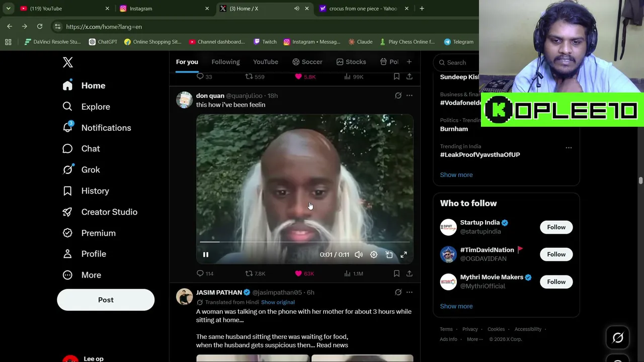Open Home in the X sidebar
Image resolution: width=644 pixels, height=362 pixels.
(x=84, y=85)
